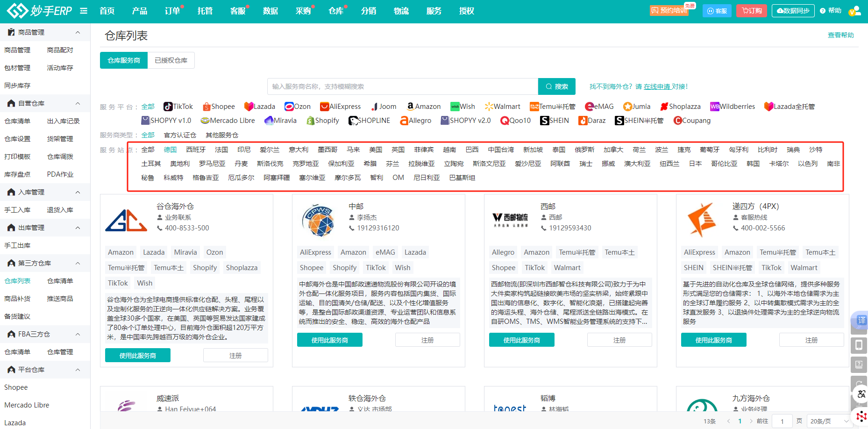Filter by Joom platform
The width and height of the screenshot is (868, 429).
tap(384, 107)
